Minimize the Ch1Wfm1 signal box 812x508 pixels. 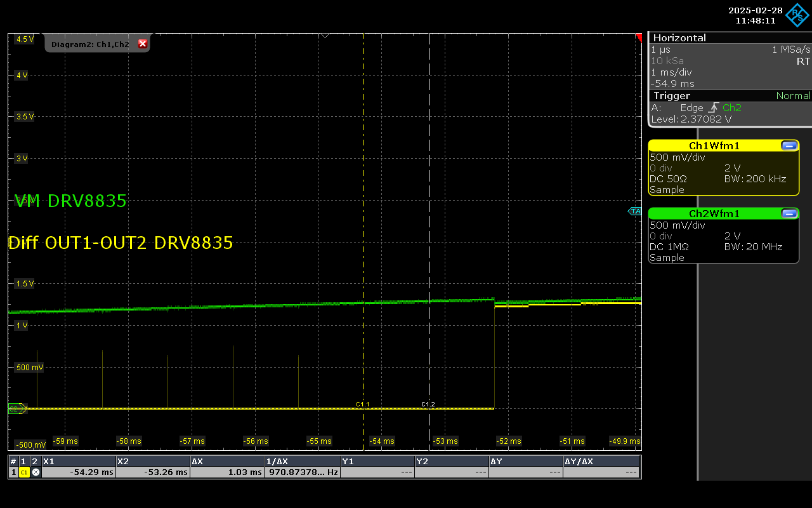[790, 145]
